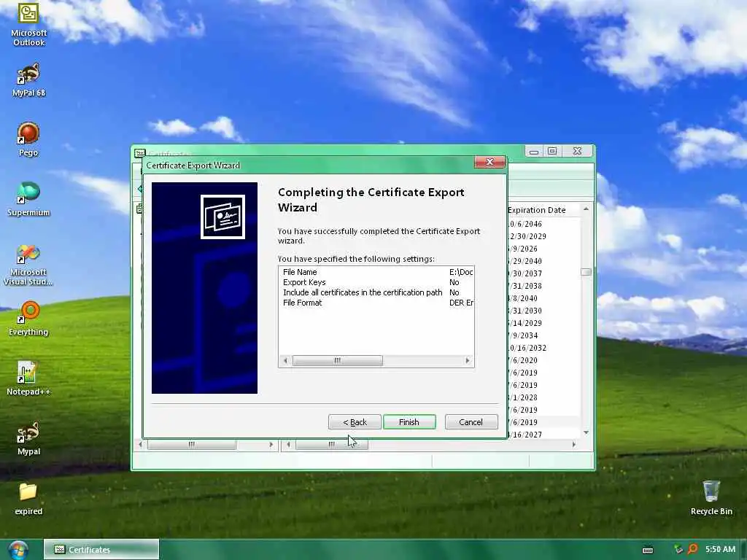Select the Recycle Bin icon

click(711, 498)
